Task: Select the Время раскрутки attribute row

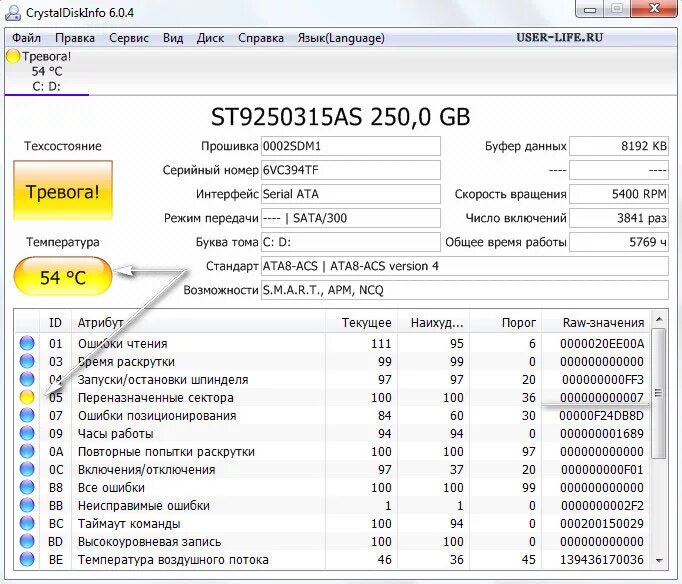Action: click(333, 361)
